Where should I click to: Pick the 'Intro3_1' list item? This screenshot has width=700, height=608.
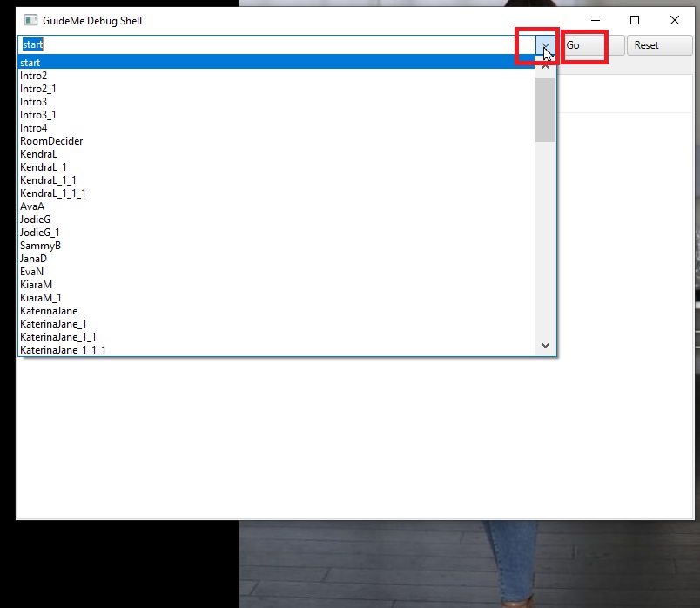(277, 115)
